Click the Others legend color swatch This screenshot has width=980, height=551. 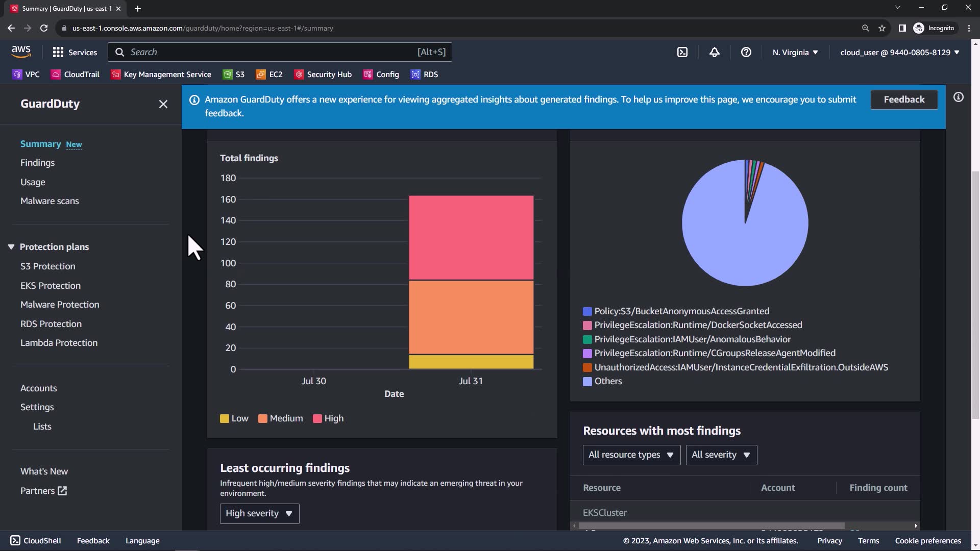(x=587, y=382)
